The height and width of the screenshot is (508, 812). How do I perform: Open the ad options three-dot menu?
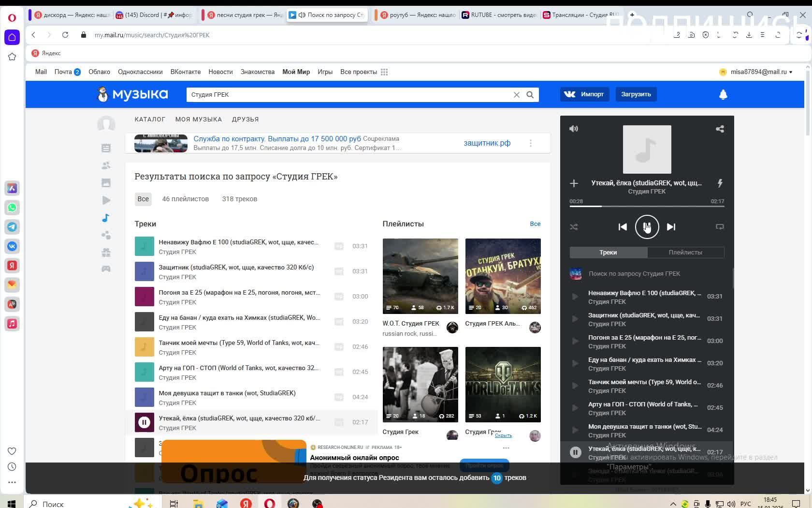[531, 143]
